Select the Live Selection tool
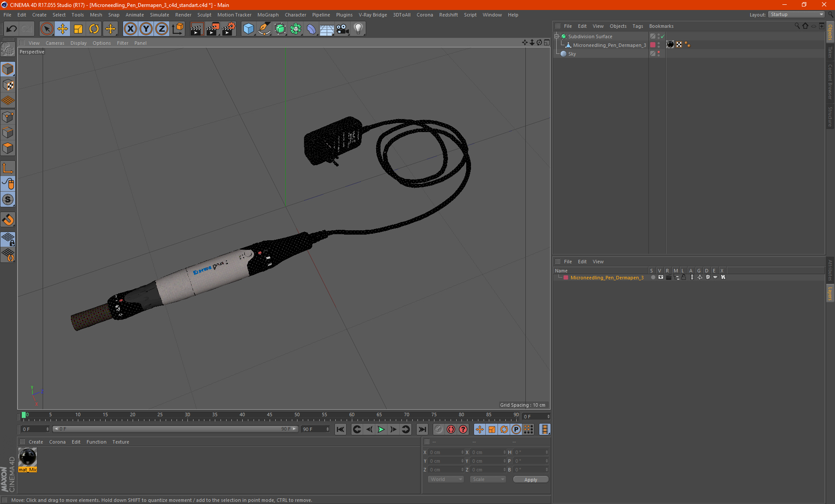 click(47, 29)
